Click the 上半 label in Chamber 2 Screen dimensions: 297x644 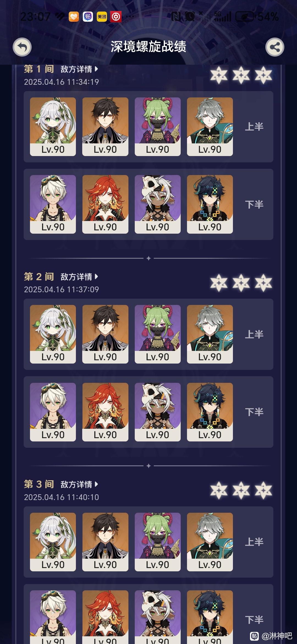coord(254,334)
